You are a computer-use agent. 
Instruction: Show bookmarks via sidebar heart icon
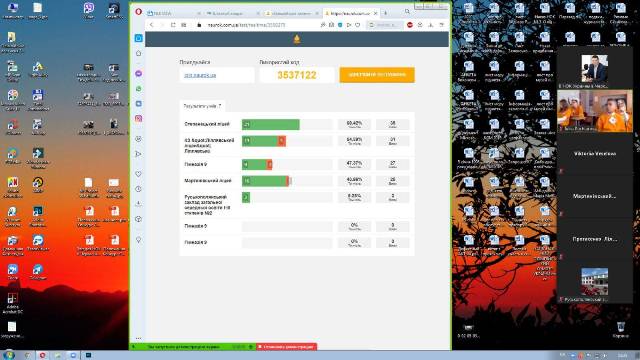coord(138,174)
